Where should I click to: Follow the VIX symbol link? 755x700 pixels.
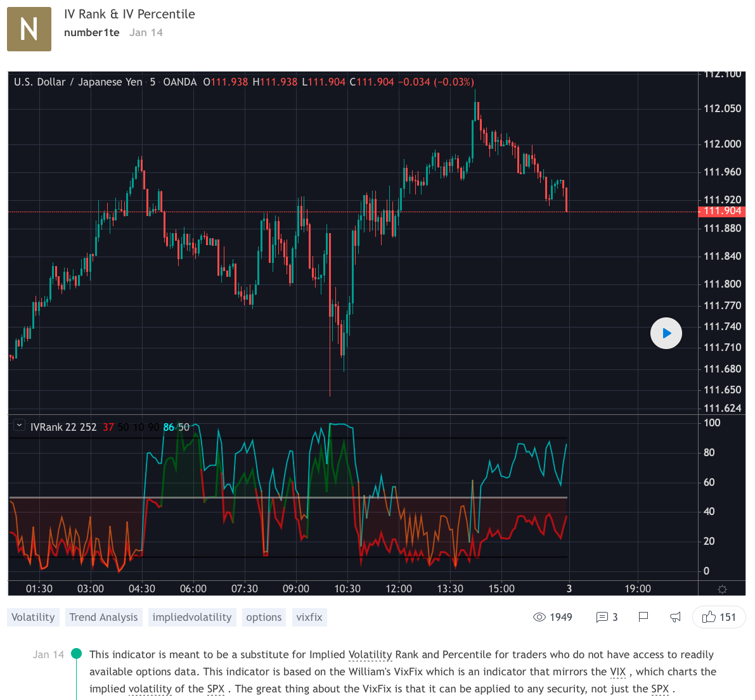click(x=617, y=671)
